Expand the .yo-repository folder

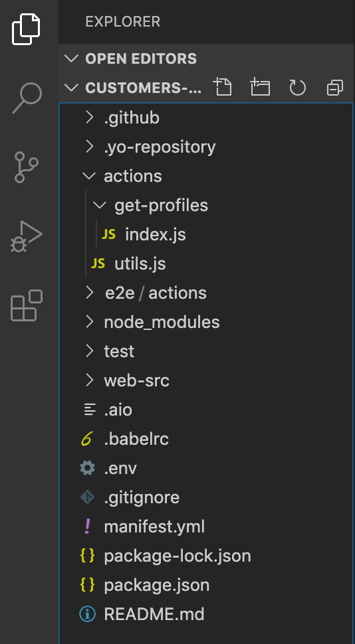(x=89, y=147)
